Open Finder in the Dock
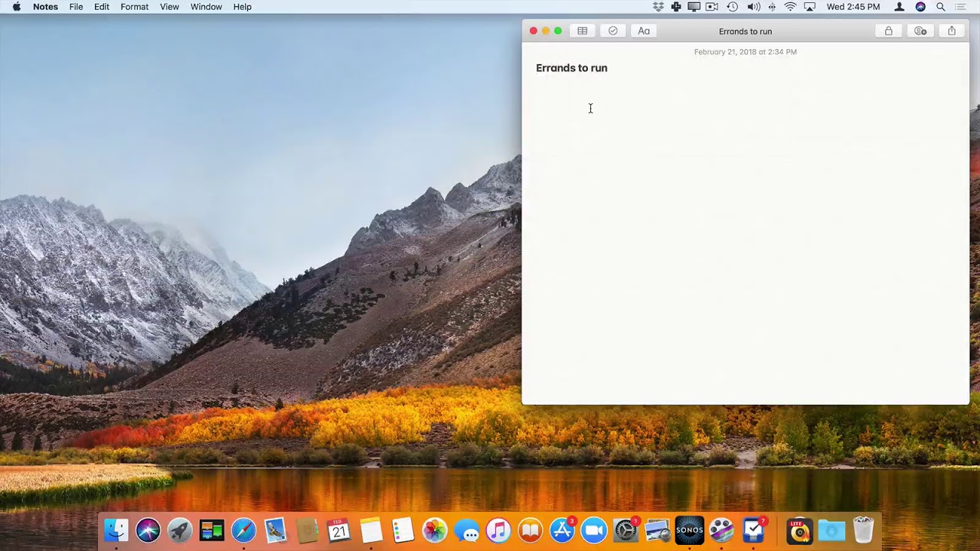This screenshot has width=980, height=551. pos(116,530)
